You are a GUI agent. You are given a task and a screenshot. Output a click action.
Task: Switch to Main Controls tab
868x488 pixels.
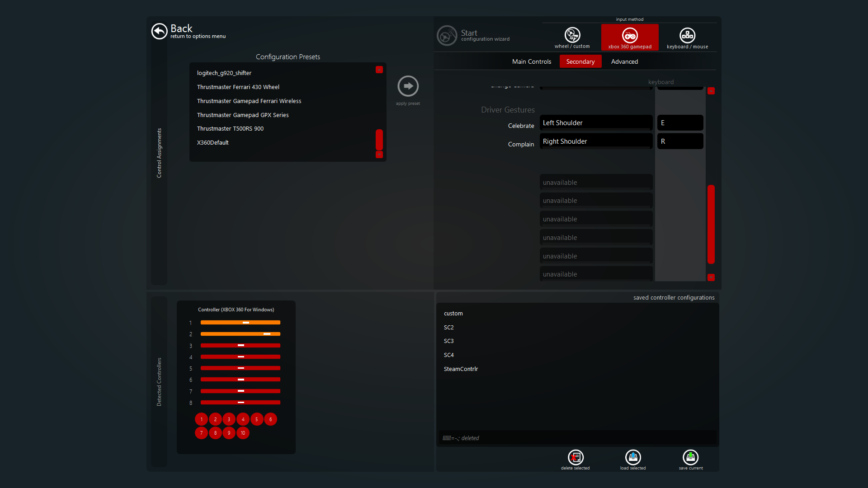point(531,61)
